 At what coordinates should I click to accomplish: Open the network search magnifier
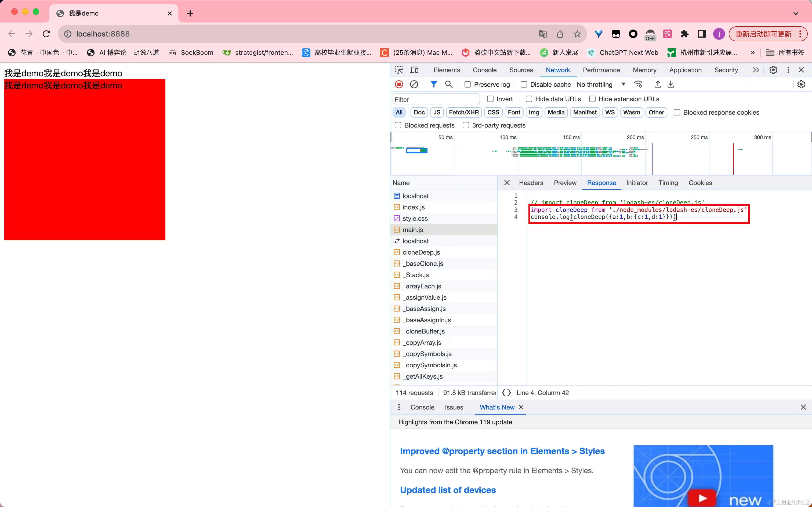click(449, 85)
